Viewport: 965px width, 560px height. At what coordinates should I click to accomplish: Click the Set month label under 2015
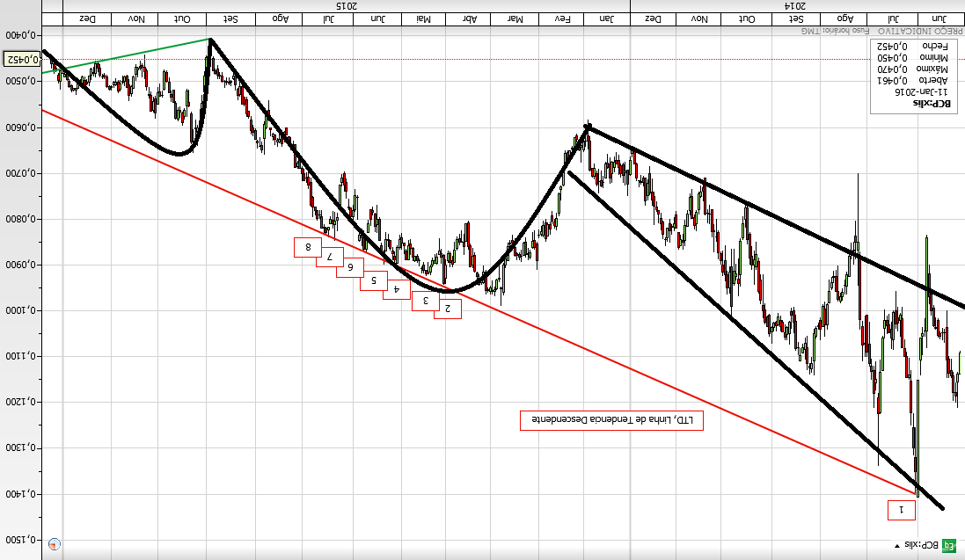pyautogui.click(x=230, y=19)
